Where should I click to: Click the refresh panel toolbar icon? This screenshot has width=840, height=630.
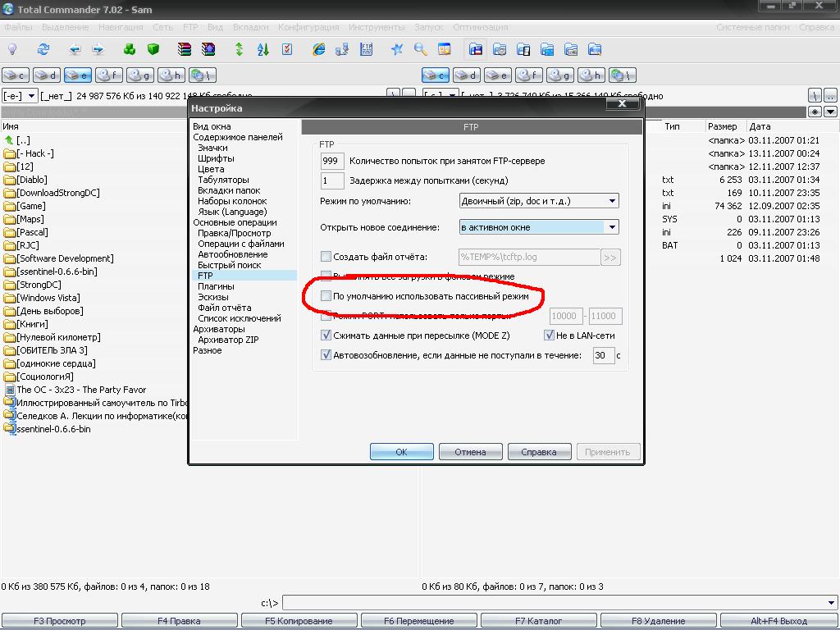[43, 50]
